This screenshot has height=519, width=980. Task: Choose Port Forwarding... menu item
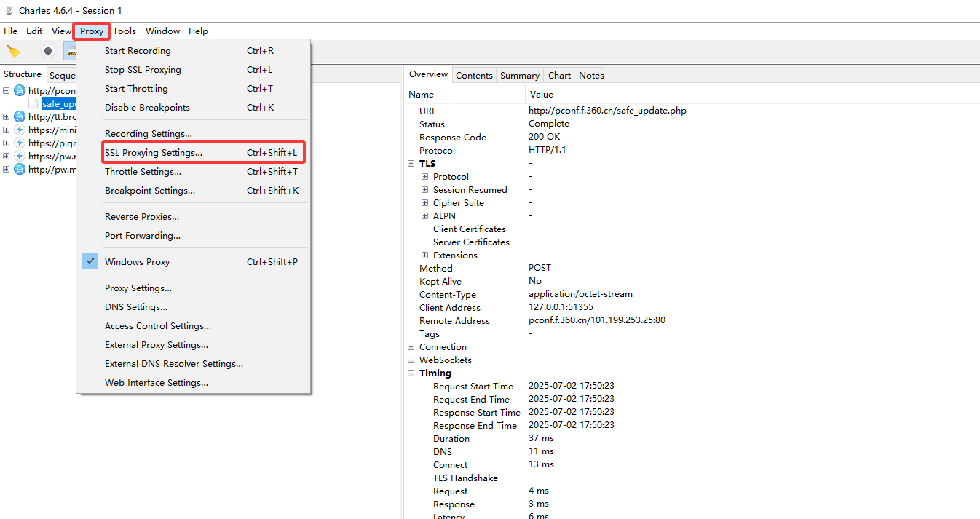194,236
